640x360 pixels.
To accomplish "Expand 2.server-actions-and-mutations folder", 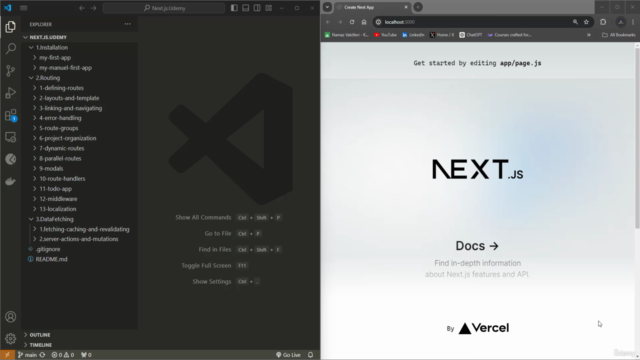I will 79,239.
